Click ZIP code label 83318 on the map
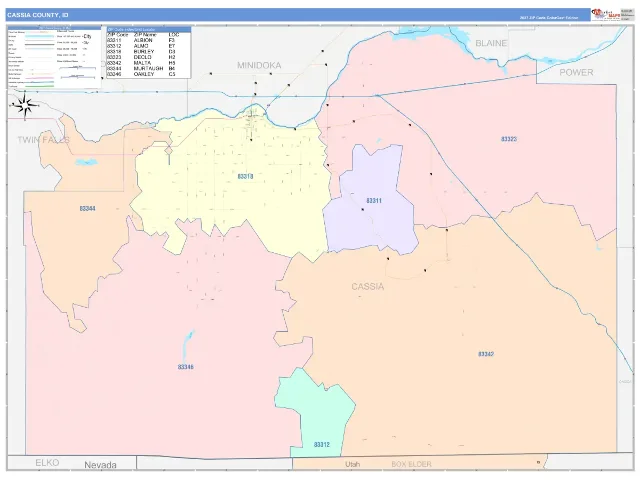 pyautogui.click(x=245, y=176)
